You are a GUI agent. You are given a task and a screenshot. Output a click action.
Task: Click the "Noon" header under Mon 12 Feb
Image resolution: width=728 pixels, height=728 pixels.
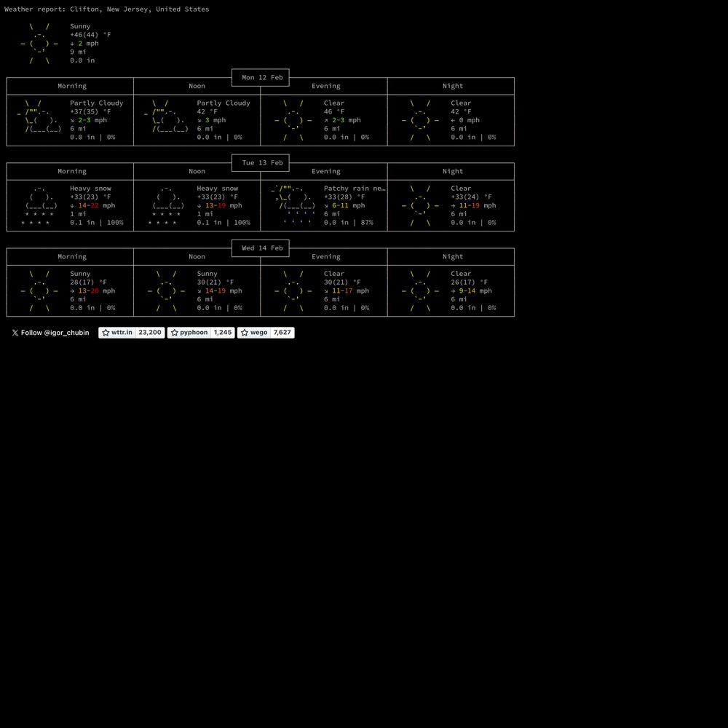(x=197, y=86)
